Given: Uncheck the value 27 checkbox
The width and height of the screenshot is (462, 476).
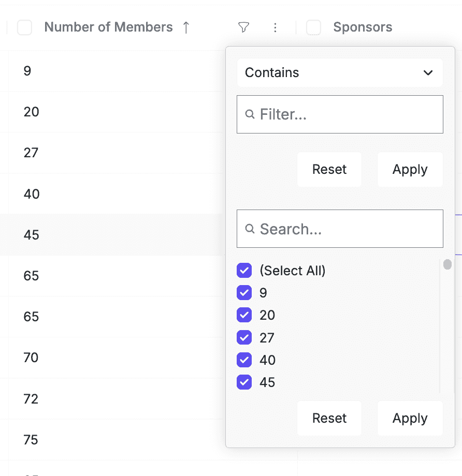Looking at the screenshot, I should [244, 338].
